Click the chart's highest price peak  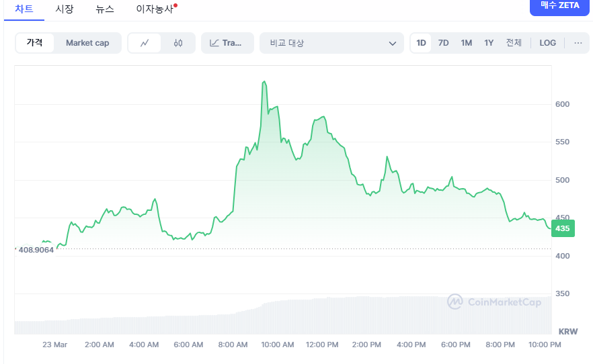[x=264, y=81]
